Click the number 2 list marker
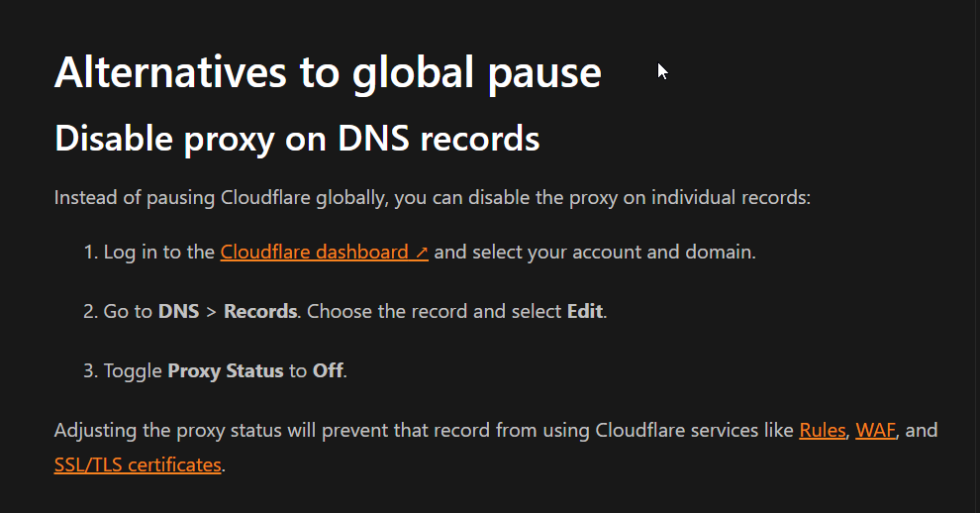Viewport: 980px width, 513px height. [x=91, y=312]
